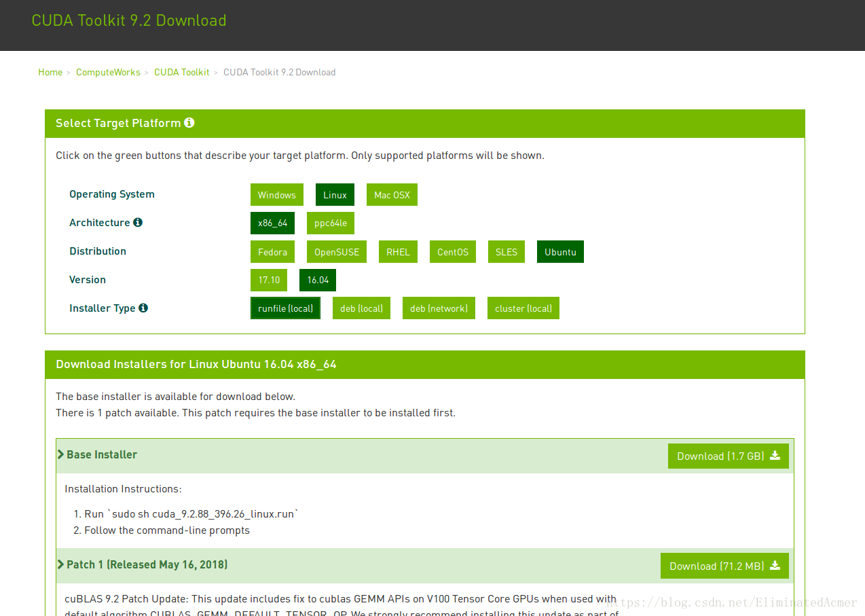
Task: Click the Operating System row label
Action: (x=112, y=194)
